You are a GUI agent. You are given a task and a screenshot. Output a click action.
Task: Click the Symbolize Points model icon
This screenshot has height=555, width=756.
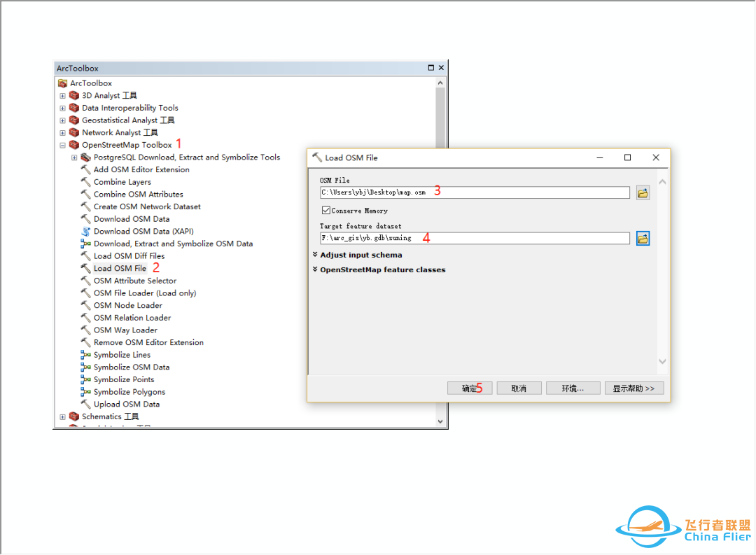coord(86,379)
